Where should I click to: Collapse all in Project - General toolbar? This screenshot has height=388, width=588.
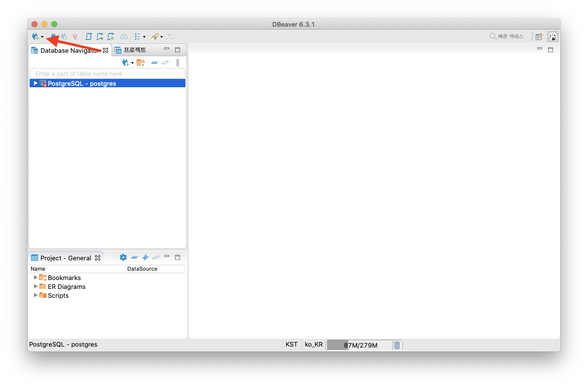(x=134, y=257)
